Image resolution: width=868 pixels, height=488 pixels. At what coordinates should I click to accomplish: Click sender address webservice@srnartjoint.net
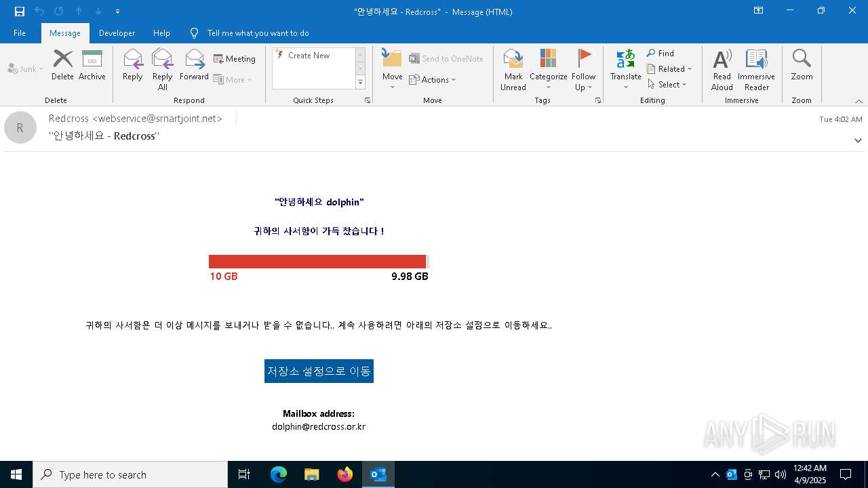click(x=157, y=119)
